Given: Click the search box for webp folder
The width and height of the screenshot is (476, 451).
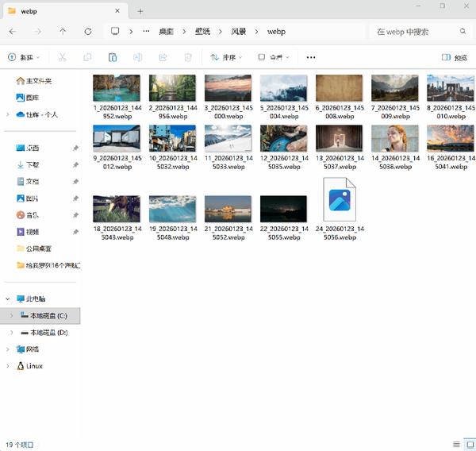Looking at the screenshot, I should 416,32.
